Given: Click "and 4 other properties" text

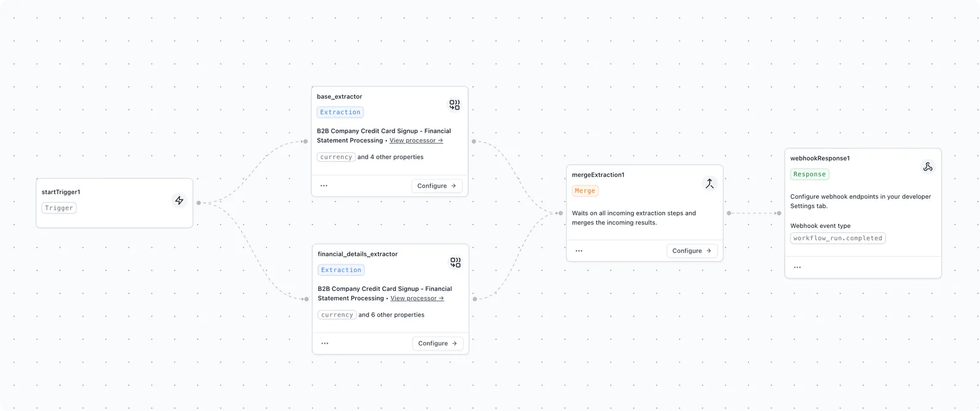Looking at the screenshot, I should pos(391,157).
